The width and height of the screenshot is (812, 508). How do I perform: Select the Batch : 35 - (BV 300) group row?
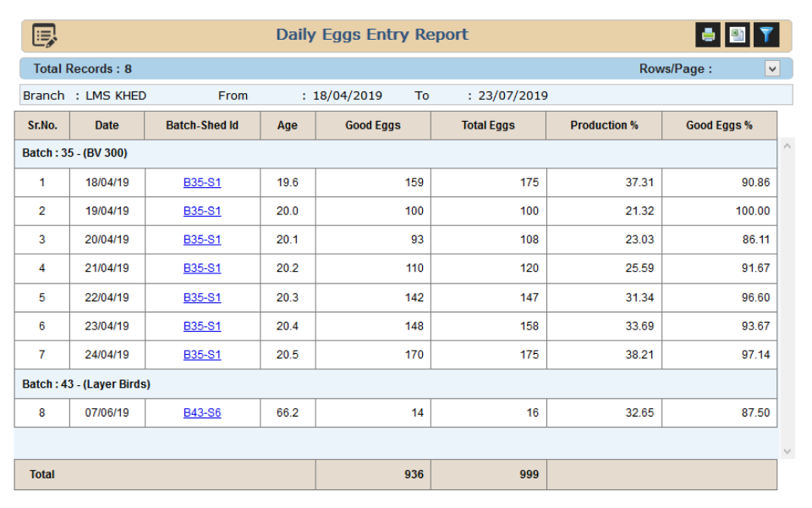pos(74,154)
